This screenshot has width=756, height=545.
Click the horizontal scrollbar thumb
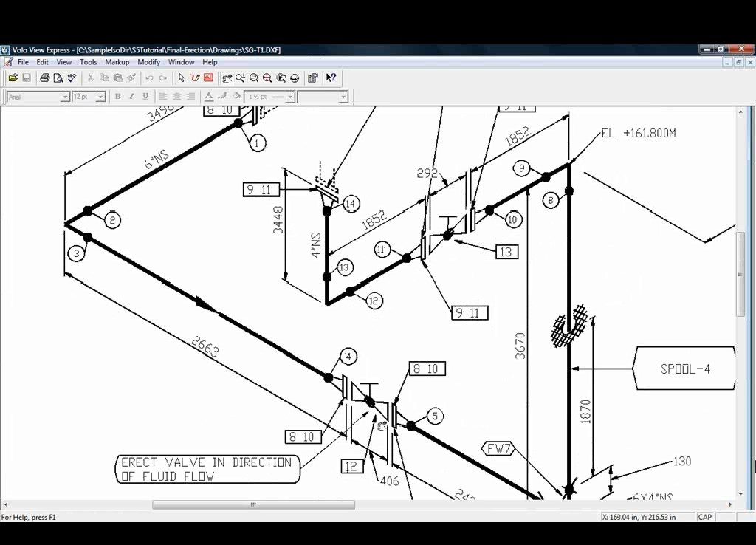(254, 505)
